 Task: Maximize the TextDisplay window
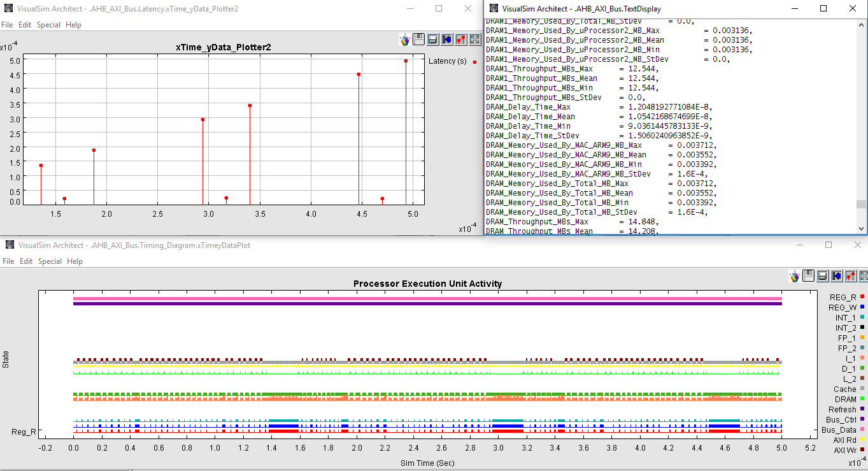(823, 9)
